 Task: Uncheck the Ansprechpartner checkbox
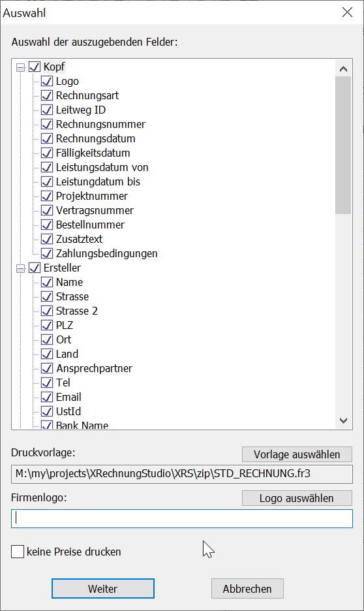47,368
